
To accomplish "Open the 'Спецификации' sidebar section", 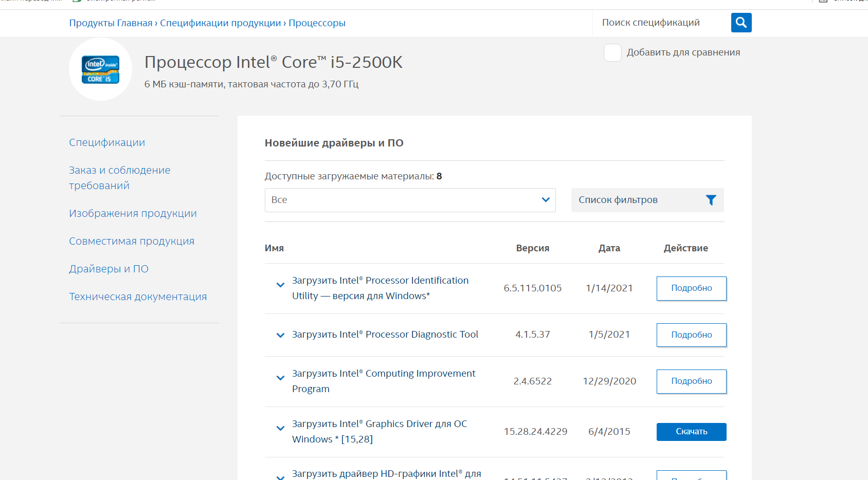I will pyautogui.click(x=107, y=142).
